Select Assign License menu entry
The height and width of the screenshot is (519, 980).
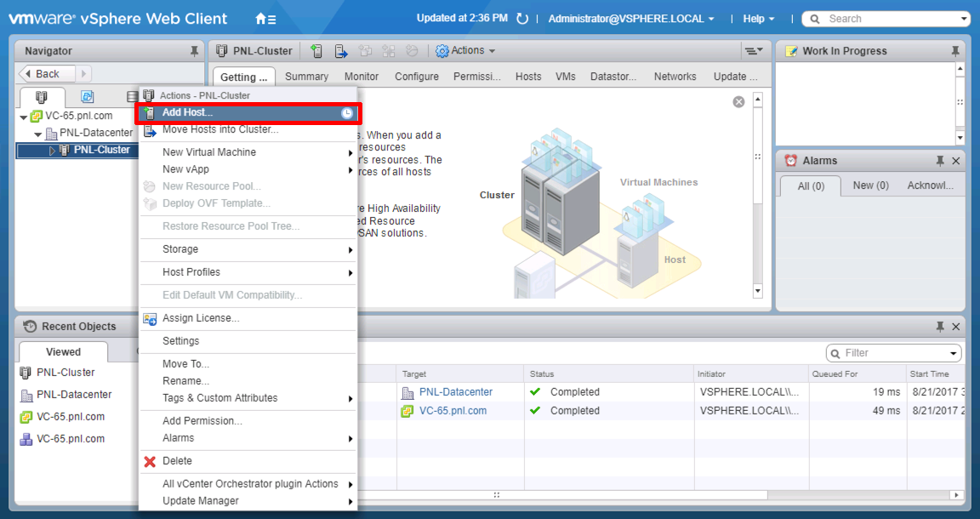(248, 318)
